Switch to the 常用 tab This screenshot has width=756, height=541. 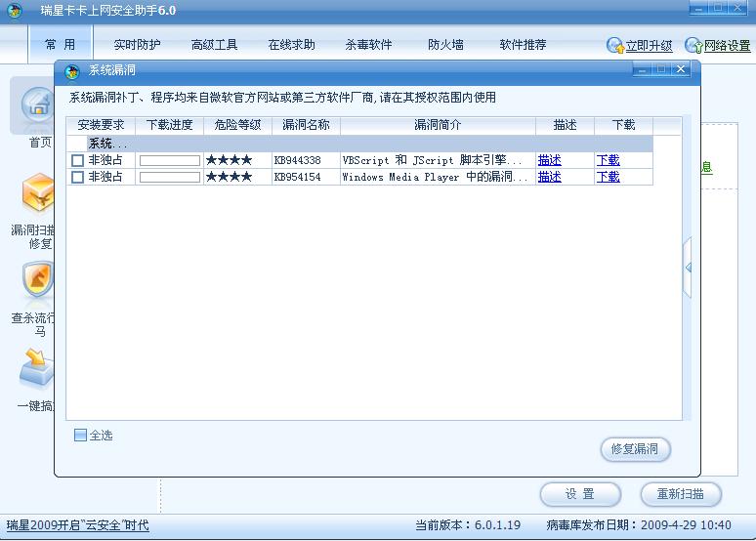[x=61, y=45]
